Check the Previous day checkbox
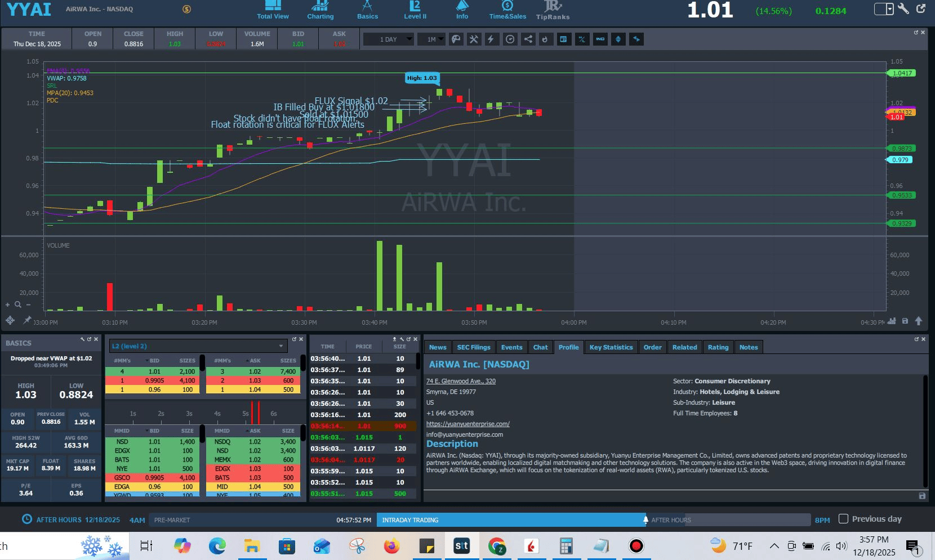The height and width of the screenshot is (560, 935). (x=843, y=519)
